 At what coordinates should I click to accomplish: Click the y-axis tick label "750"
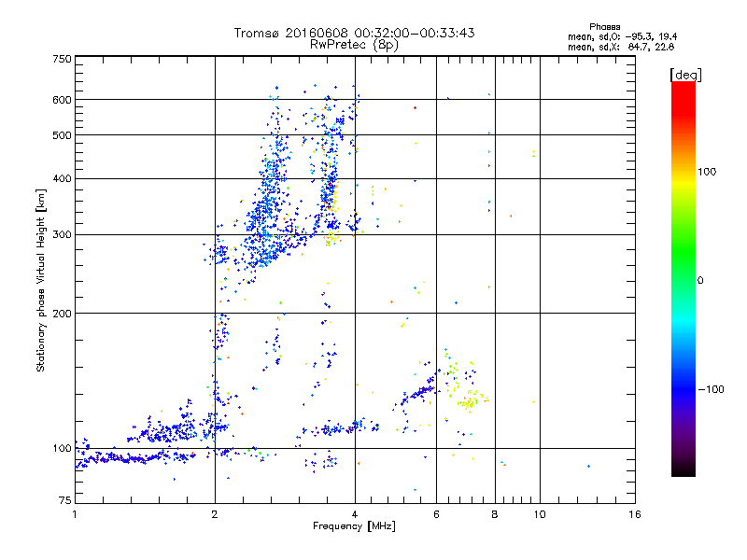[62, 59]
